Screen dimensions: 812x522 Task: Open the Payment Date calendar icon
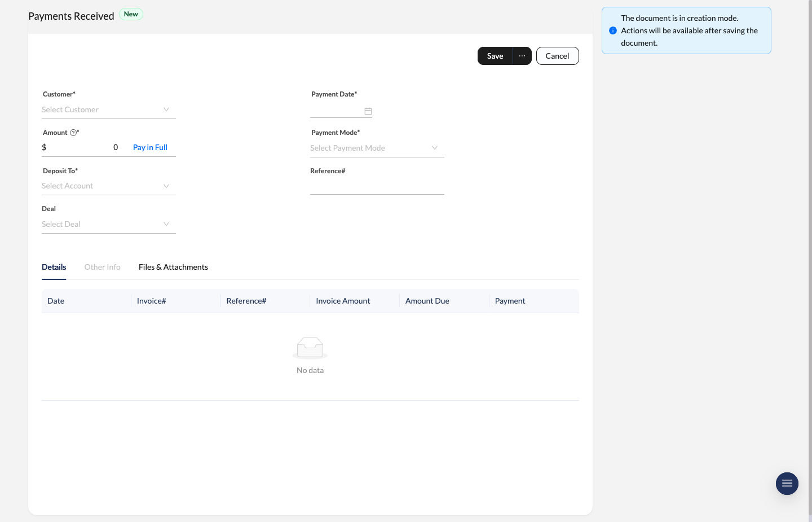coord(368,111)
